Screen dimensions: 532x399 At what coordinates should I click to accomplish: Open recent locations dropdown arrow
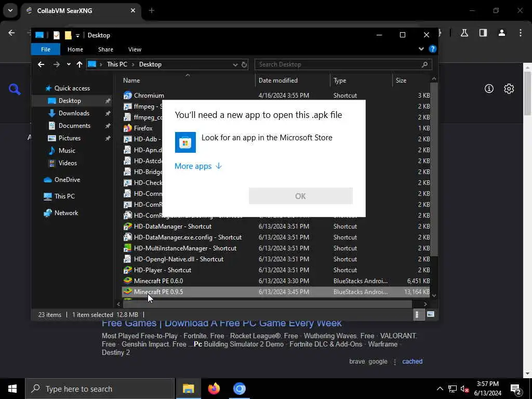tap(69, 64)
